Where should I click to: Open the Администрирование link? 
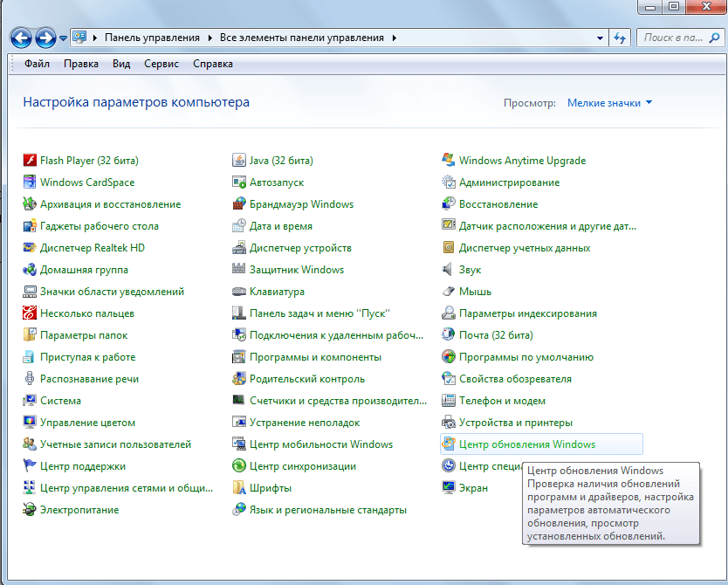(509, 182)
